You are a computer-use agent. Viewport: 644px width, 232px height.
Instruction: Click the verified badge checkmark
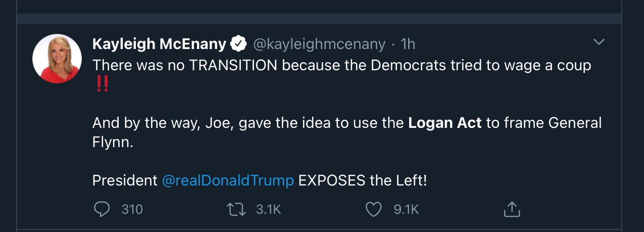pos(238,44)
